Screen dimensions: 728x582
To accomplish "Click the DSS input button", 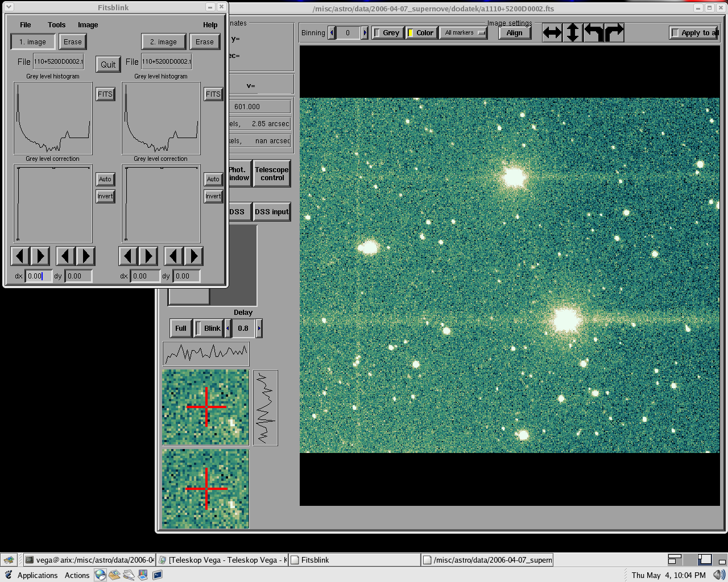I will click(x=272, y=212).
